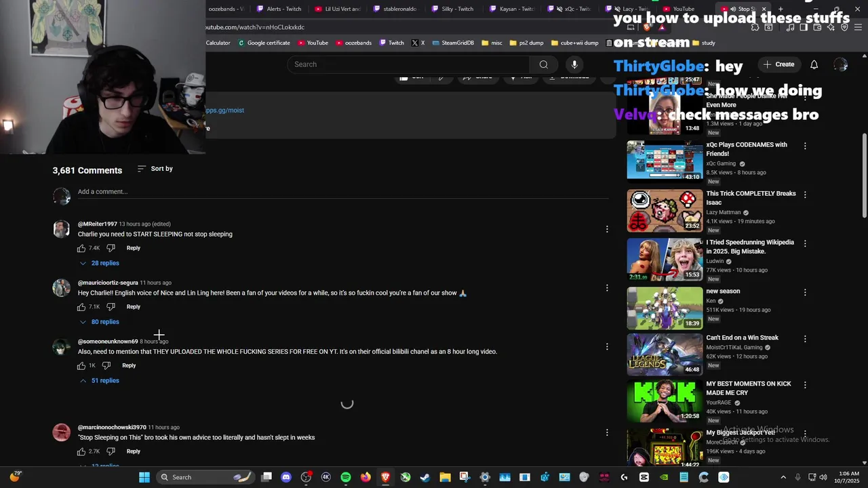Open more options for Speedrunning Wikipedia video
This screenshot has width=868, height=488.
805,243
